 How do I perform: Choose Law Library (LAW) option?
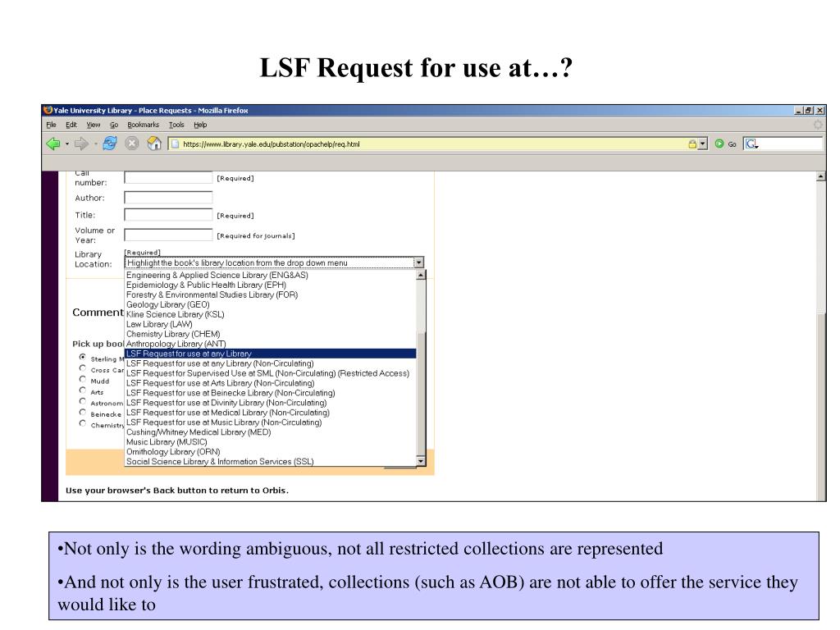pos(271,324)
